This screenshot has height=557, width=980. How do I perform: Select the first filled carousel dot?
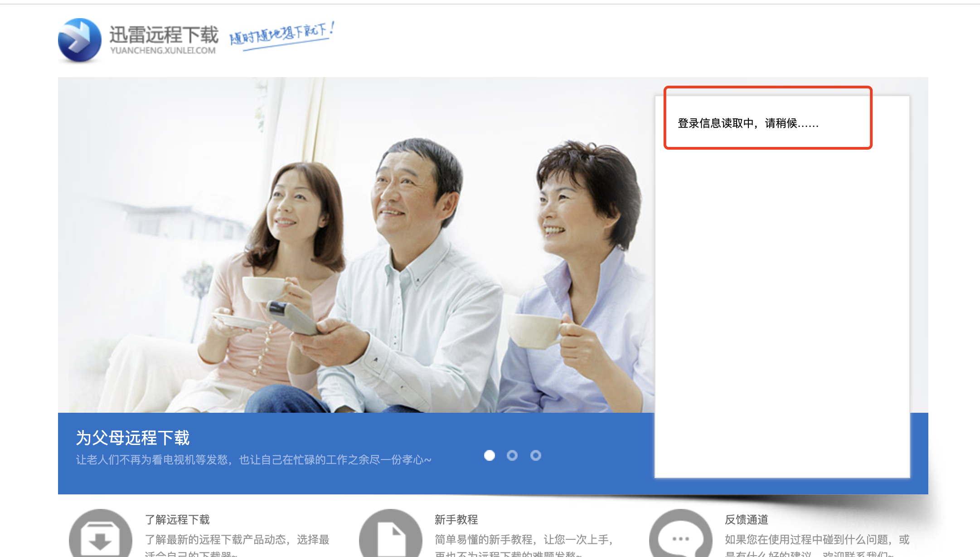490,455
